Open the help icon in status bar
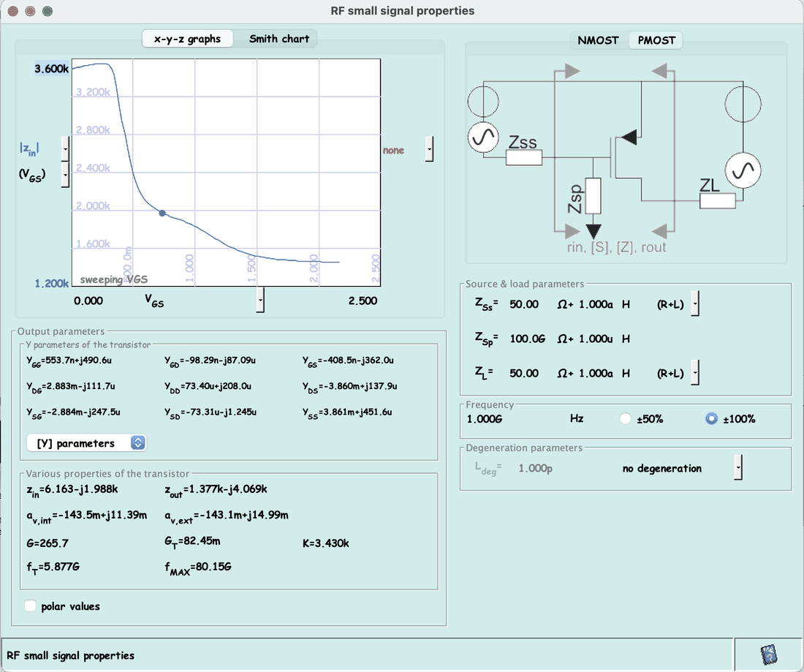Viewport: 804px width, 672px height. [x=768, y=654]
